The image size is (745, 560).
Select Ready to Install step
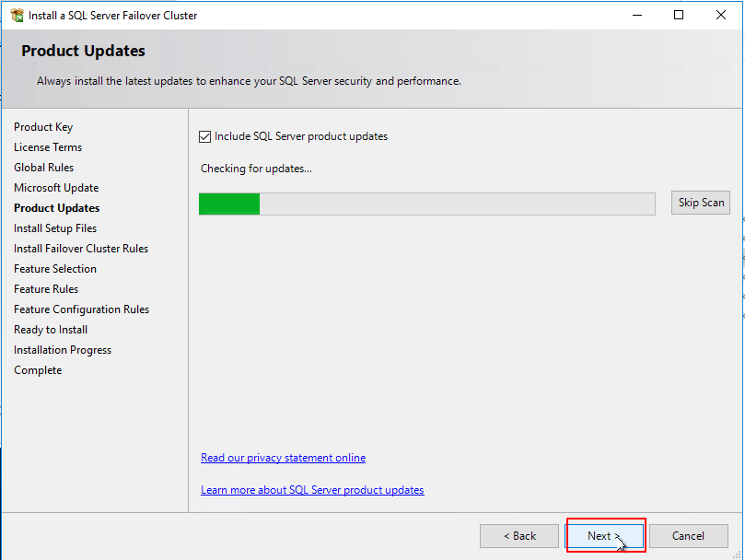tap(50, 329)
